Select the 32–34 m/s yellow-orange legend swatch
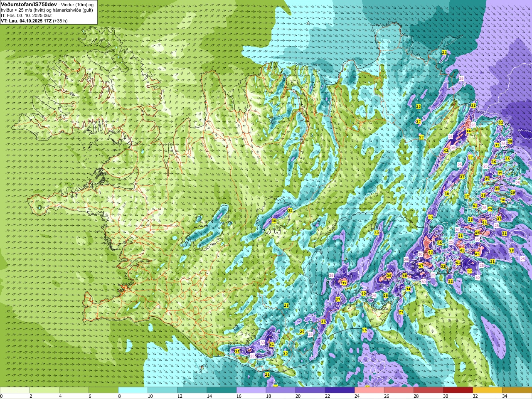 pyautogui.click(x=487, y=390)
